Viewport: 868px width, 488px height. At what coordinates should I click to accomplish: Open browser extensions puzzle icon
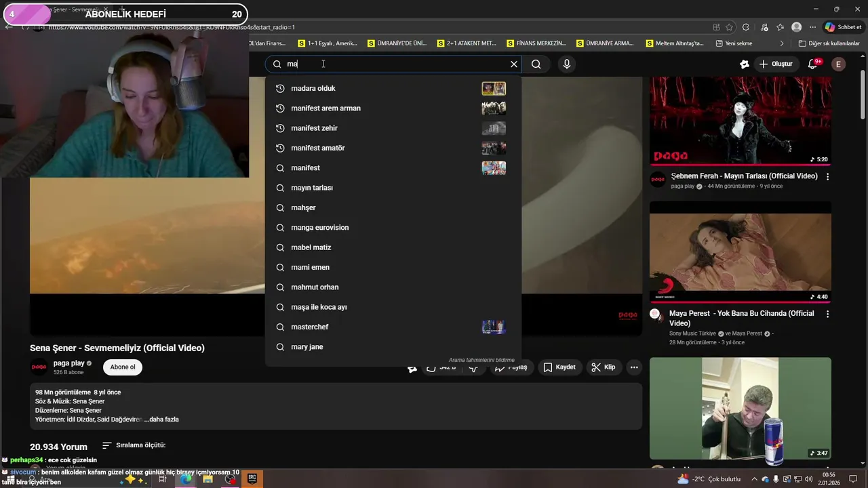coord(746,27)
